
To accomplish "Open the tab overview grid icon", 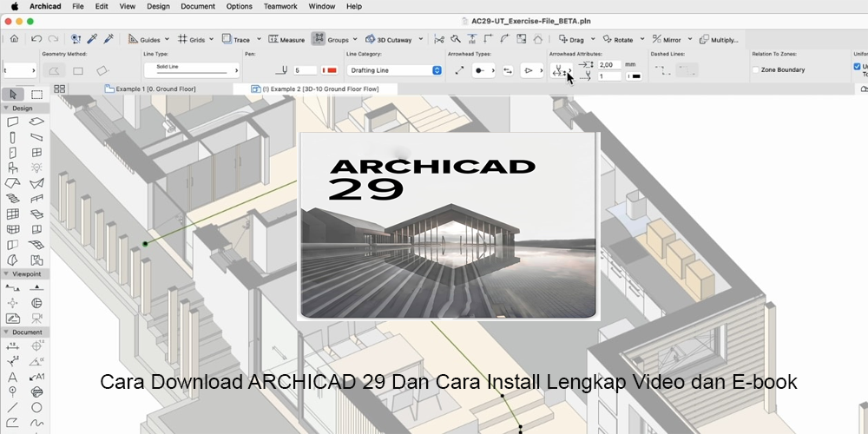I will 60,89.
